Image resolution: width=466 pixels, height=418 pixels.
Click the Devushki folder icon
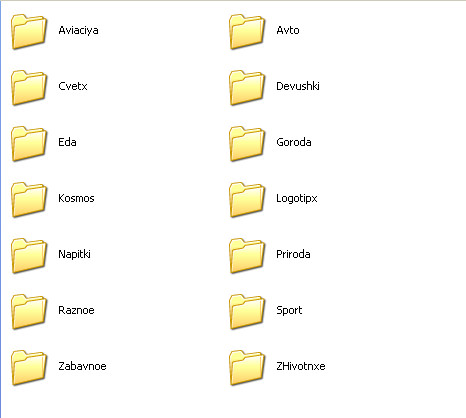(247, 88)
